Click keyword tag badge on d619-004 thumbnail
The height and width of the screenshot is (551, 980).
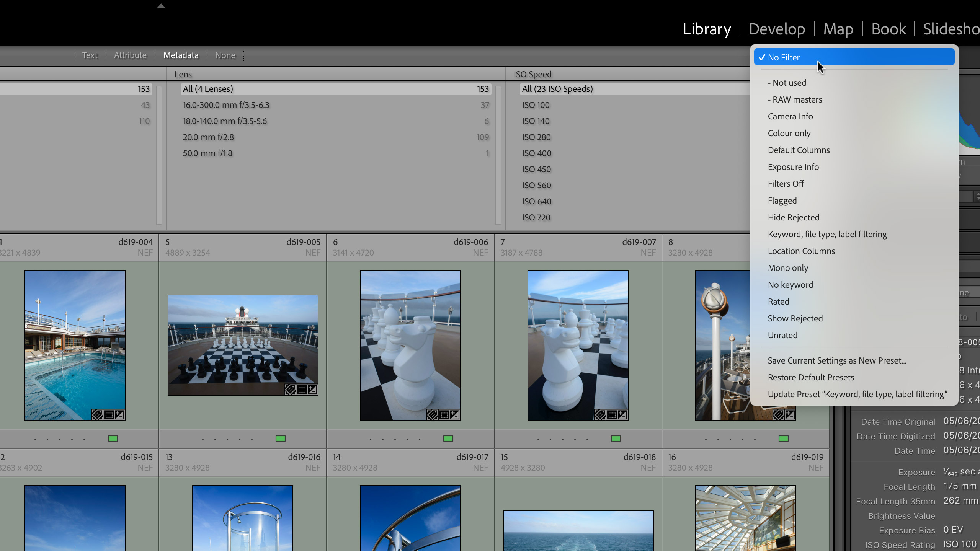tap(97, 415)
